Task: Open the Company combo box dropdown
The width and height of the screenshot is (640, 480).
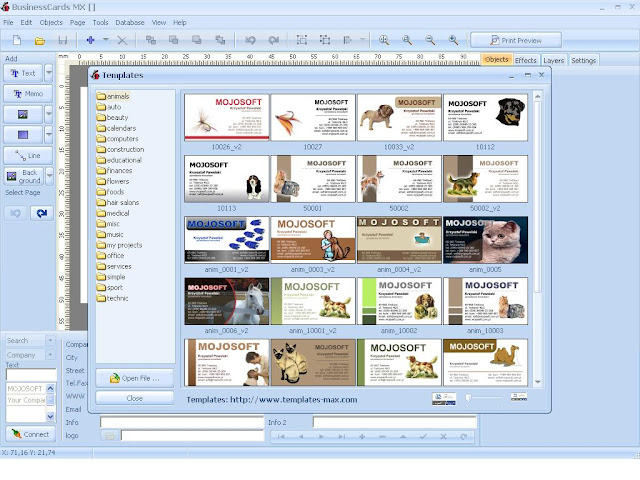Action: pyautogui.click(x=50, y=355)
